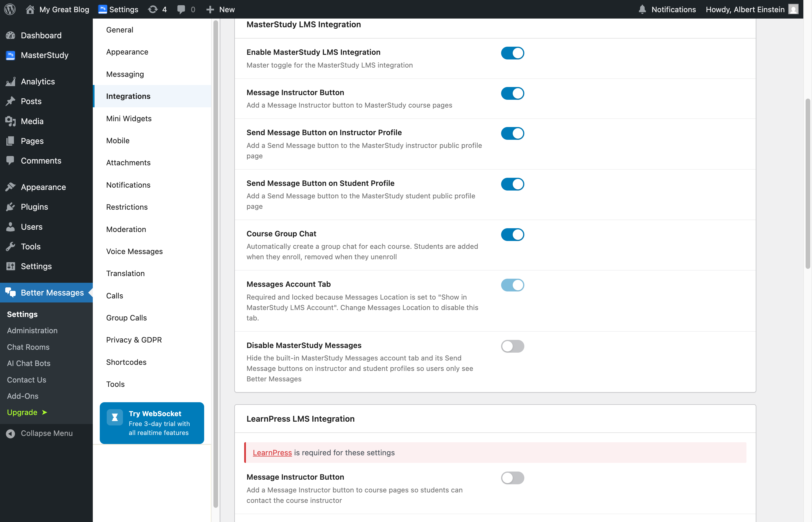Click the LearnPress link in the warning
812x522 pixels.
272,452
